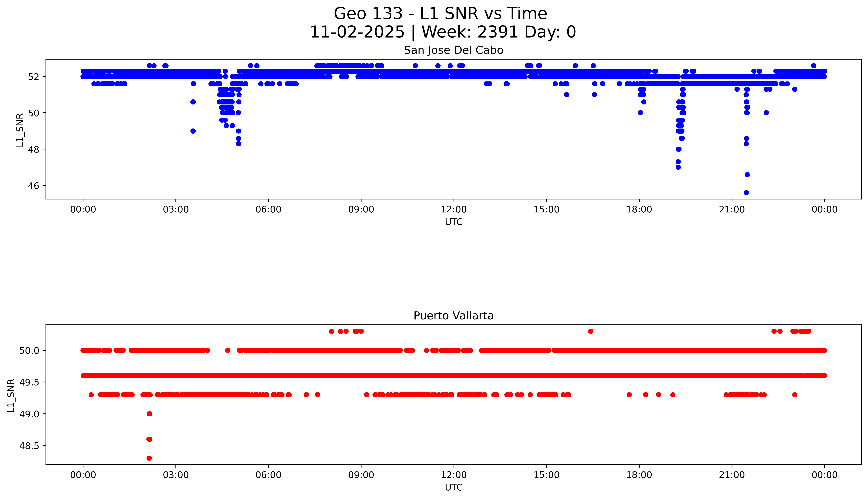The width and height of the screenshot is (868, 499).
Task: Click the isolated blue point at 49 near 03:30
Action: [193, 131]
